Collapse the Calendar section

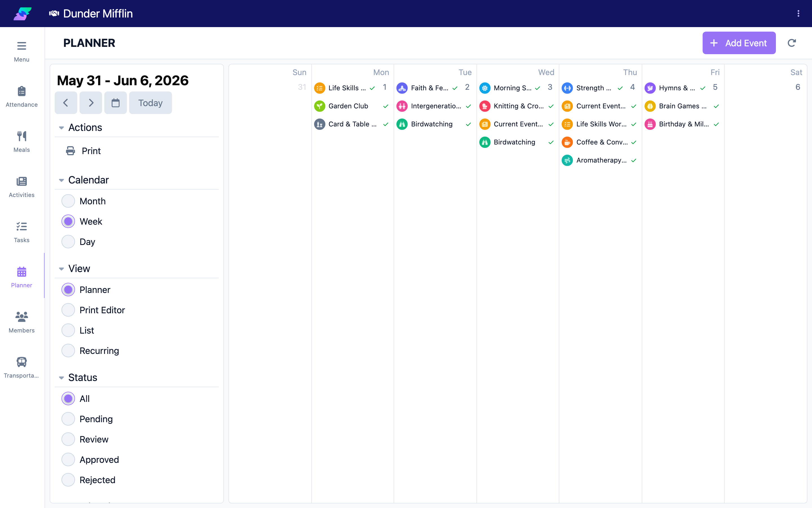[x=61, y=180]
